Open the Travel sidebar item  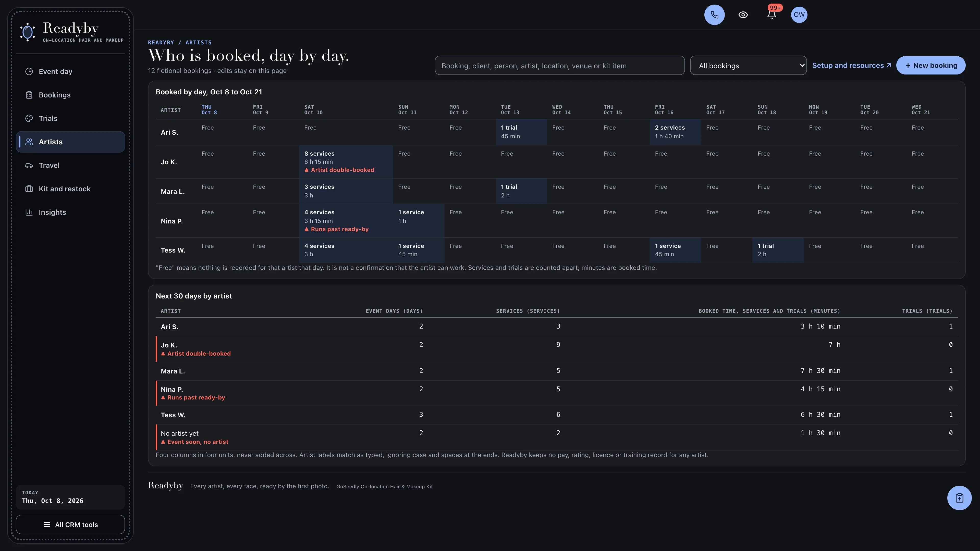point(70,165)
